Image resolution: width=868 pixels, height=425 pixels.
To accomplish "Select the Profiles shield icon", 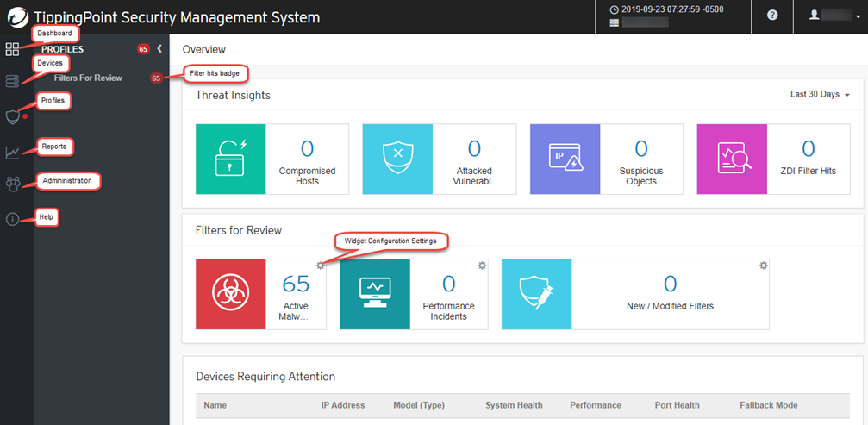I will [12, 116].
